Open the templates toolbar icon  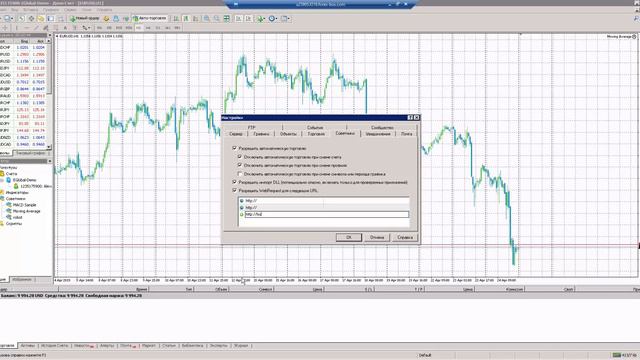point(285,18)
